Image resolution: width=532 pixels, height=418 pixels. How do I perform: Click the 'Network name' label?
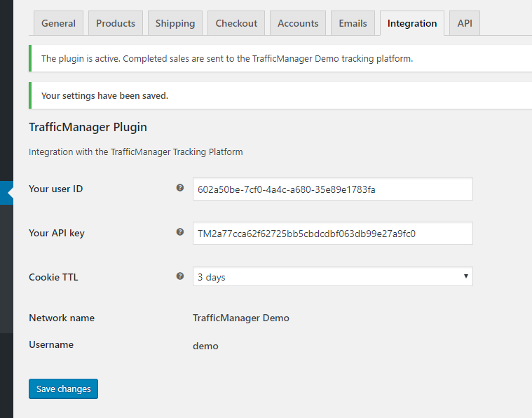(62, 318)
